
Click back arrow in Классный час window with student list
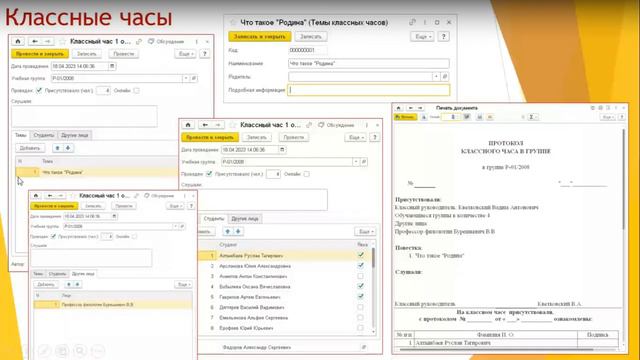pyautogui.click(x=205, y=125)
